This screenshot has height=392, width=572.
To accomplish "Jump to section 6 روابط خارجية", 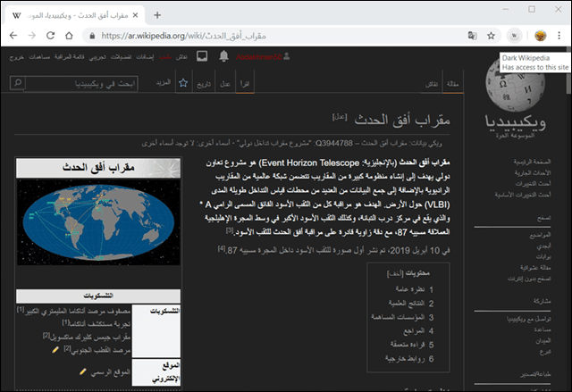I will coord(409,358).
